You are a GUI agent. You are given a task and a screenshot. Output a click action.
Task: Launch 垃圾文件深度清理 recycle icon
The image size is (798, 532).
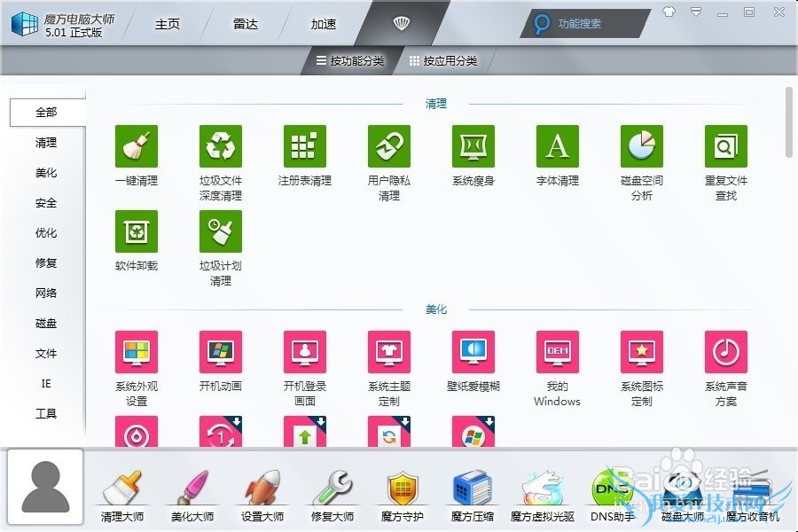221,146
